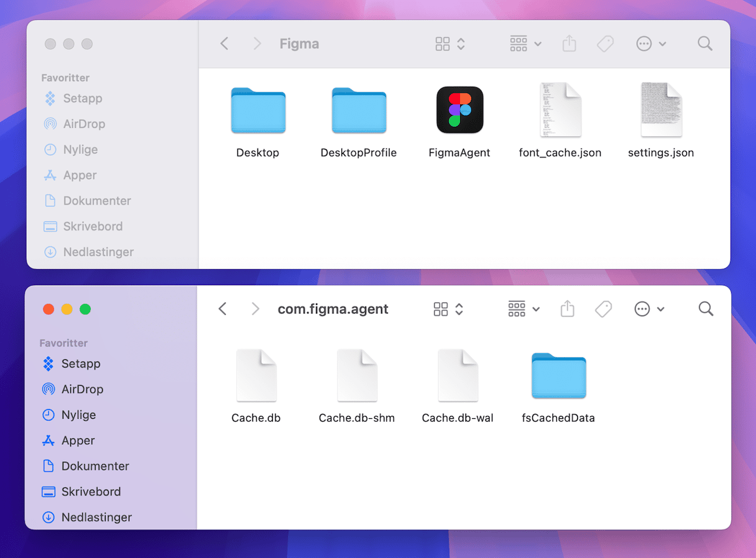Select Dokumenter in lower window sidebar

[95, 466]
